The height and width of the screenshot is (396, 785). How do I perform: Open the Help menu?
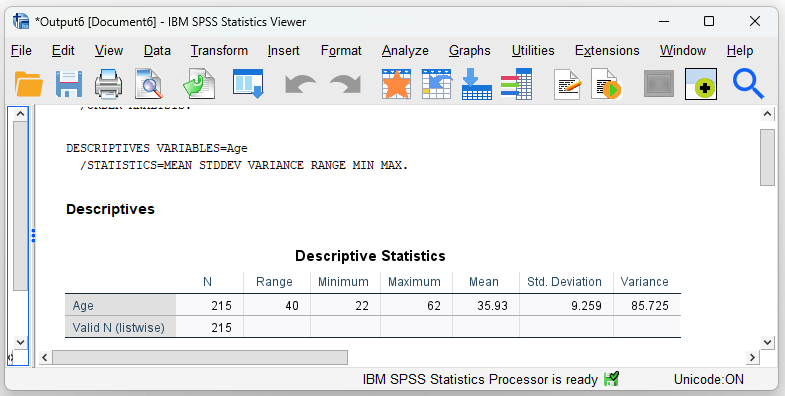click(740, 51)
